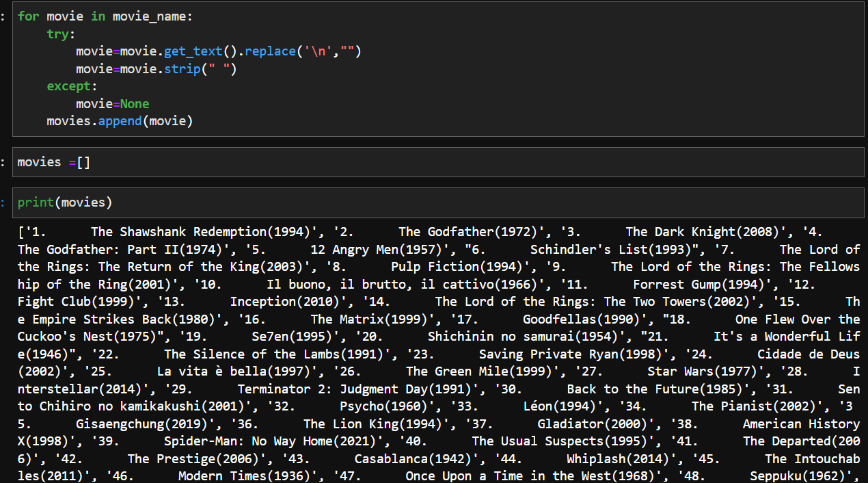Click 'Saving Private Ryan(1998)' in output
The width and height of the screenshot is (868, 483).
click(570, 354)
